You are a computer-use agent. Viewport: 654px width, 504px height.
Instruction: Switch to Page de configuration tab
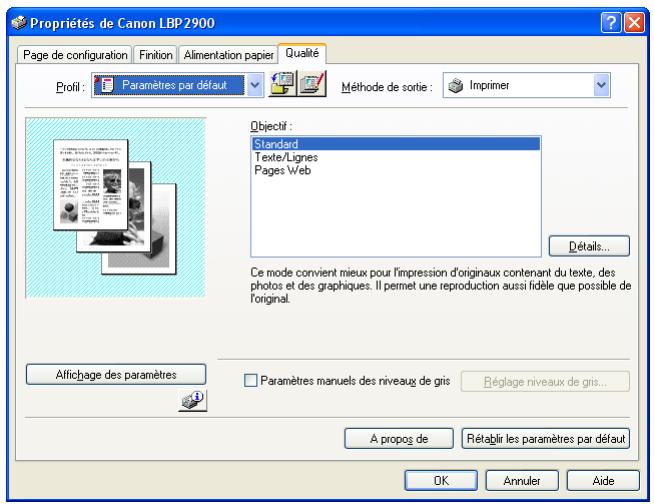point(75,55)
